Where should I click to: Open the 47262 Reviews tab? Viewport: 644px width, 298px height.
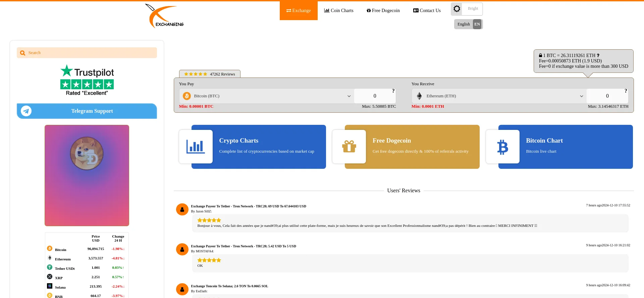pos(210,74)
